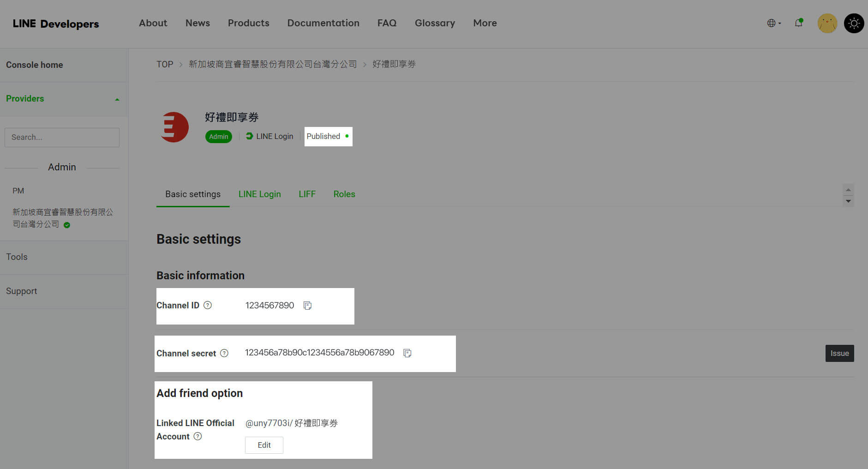Collapse the Providers section
Screen dimensions: 868x469
coord(117,99)
